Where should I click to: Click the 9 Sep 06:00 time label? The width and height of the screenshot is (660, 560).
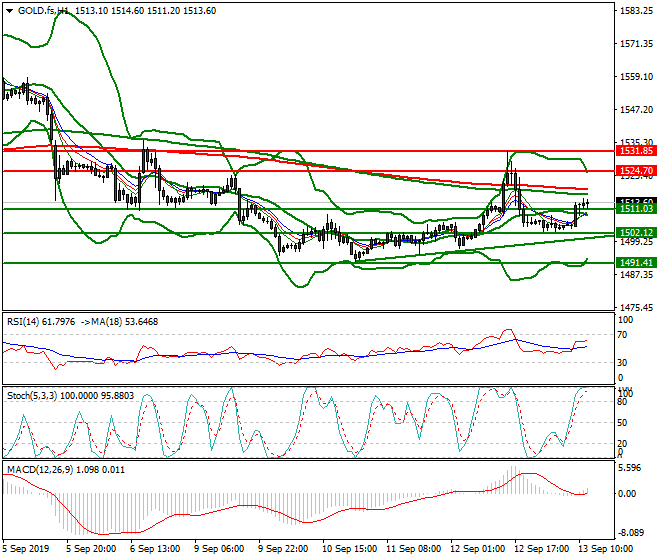219,549
